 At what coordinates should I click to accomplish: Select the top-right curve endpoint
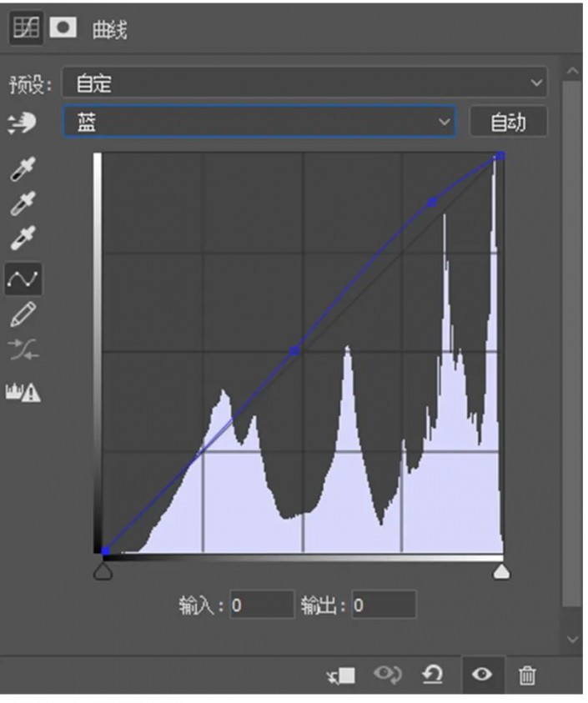(x=500, y=156)
